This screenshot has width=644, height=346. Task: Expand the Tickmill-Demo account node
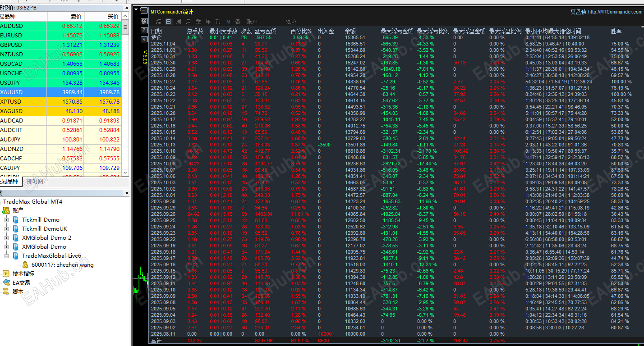(6, 220)
